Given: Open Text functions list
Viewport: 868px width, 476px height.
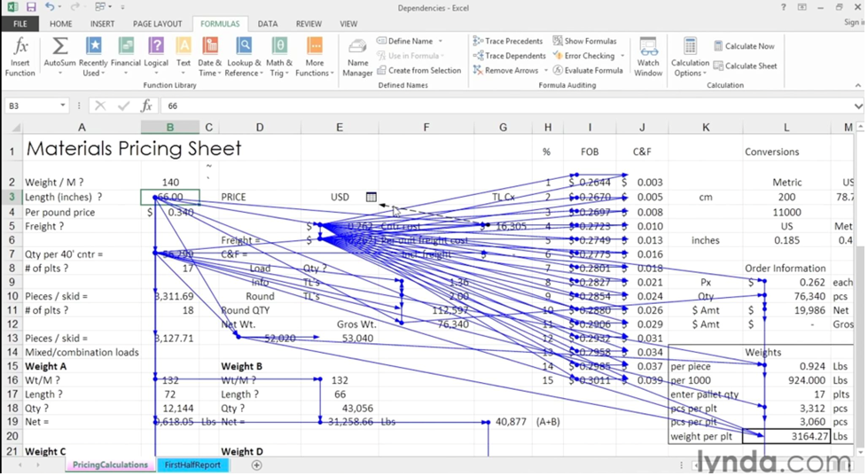Looking at the screenshot, I should [x=184, y=57].
